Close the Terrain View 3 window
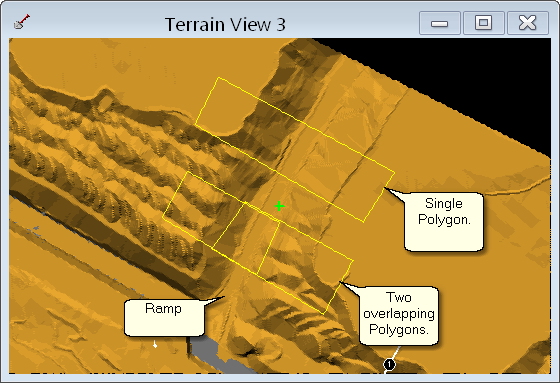The image size is (560, 383). pos(528,23)
